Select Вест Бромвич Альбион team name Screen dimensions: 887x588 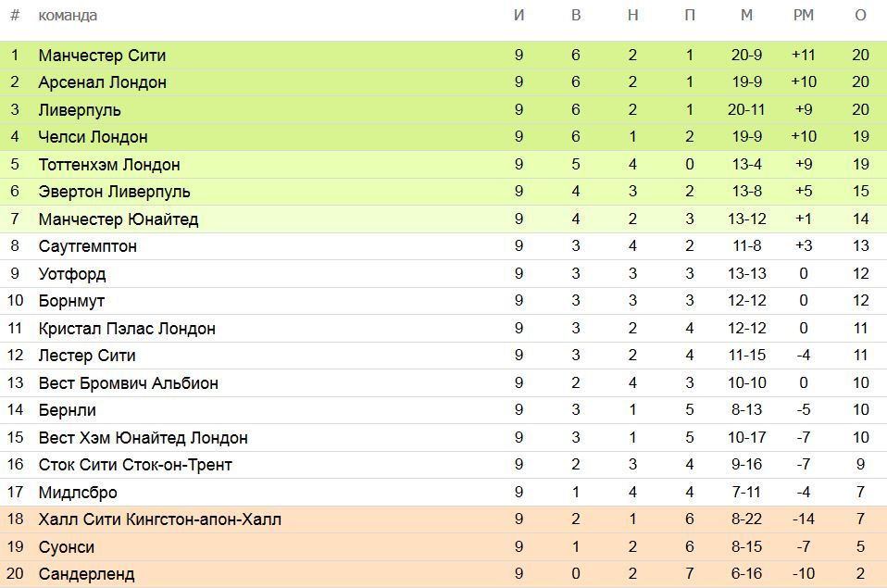tap(129, 383)
